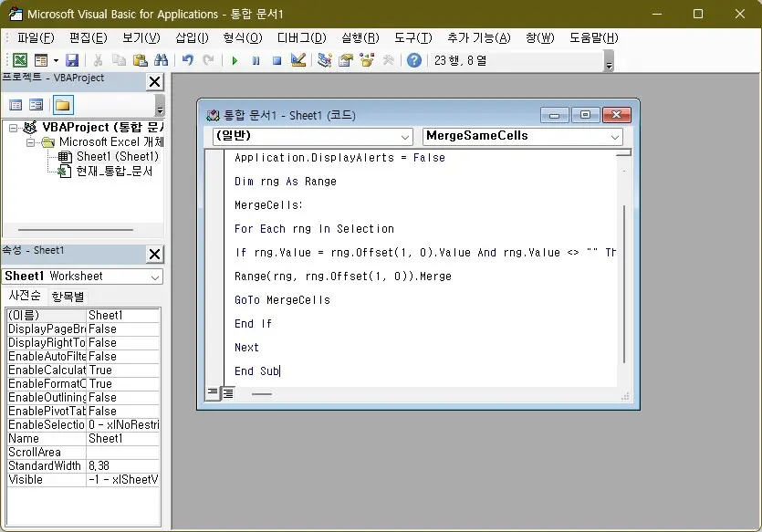Open Project Explorer toolbar icon
This screenshot has height=532, width=762.
pos(324,60)
